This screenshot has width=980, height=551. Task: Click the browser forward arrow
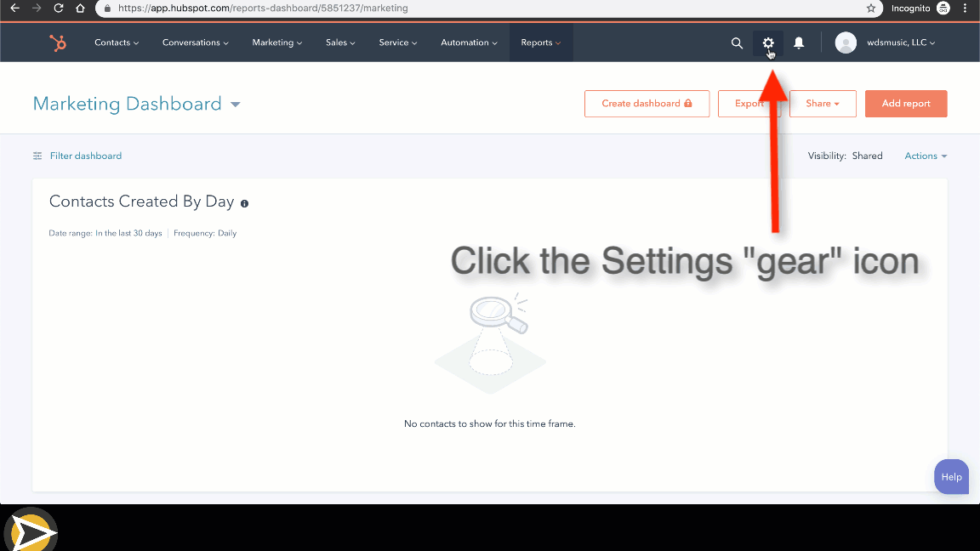pyautogui.click(x=37, y=9)
